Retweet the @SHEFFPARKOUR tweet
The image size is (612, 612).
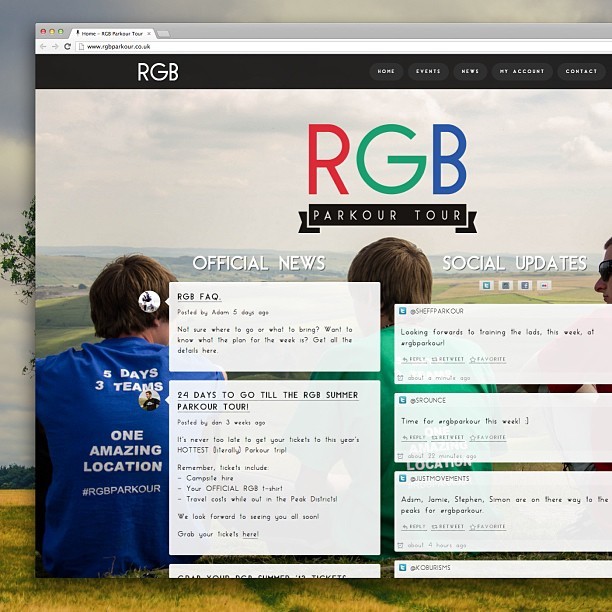448,359
